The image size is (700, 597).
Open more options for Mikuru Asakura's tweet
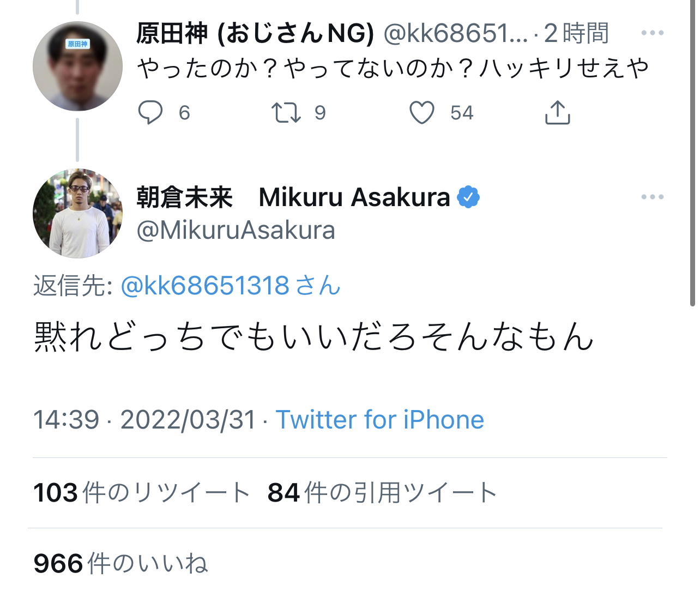652,197
